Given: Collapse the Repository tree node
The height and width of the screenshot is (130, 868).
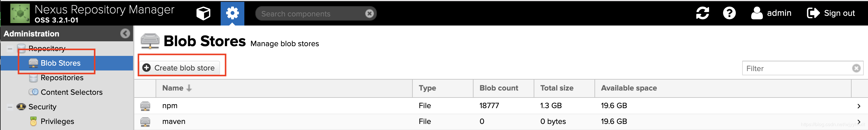Looking at the screenshot, I should tap(10, 49).
